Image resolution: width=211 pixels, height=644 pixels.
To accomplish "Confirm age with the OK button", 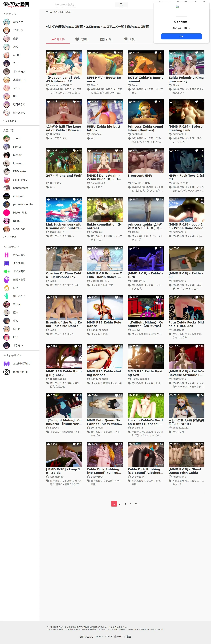I will pos(181,36).
